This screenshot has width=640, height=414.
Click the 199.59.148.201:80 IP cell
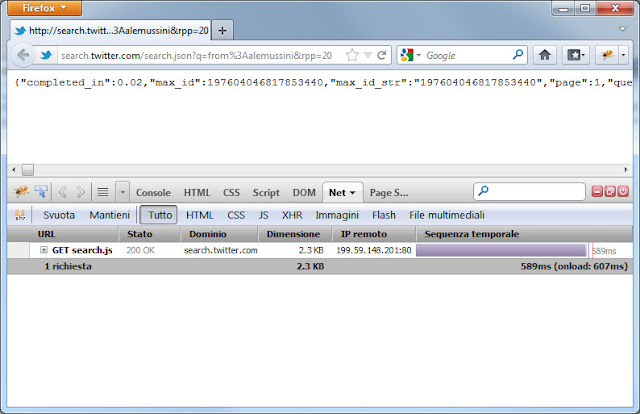coord(373,250)
